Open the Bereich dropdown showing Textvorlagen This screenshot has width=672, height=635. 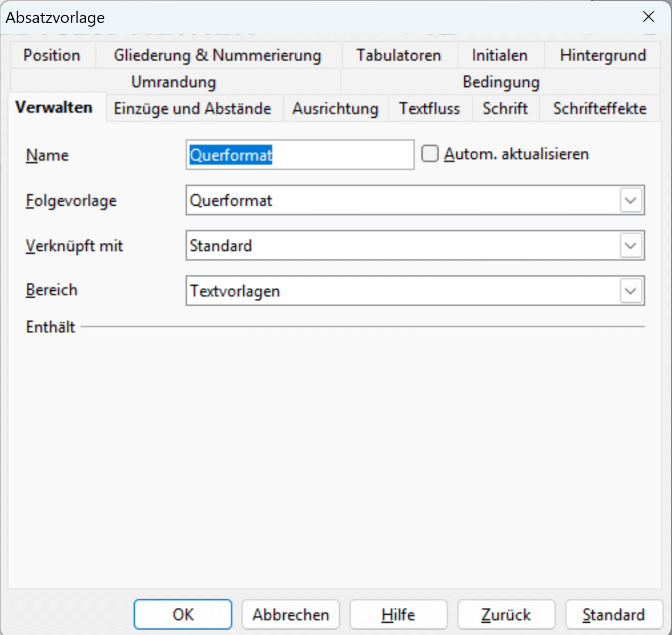(x=630, y=290)
